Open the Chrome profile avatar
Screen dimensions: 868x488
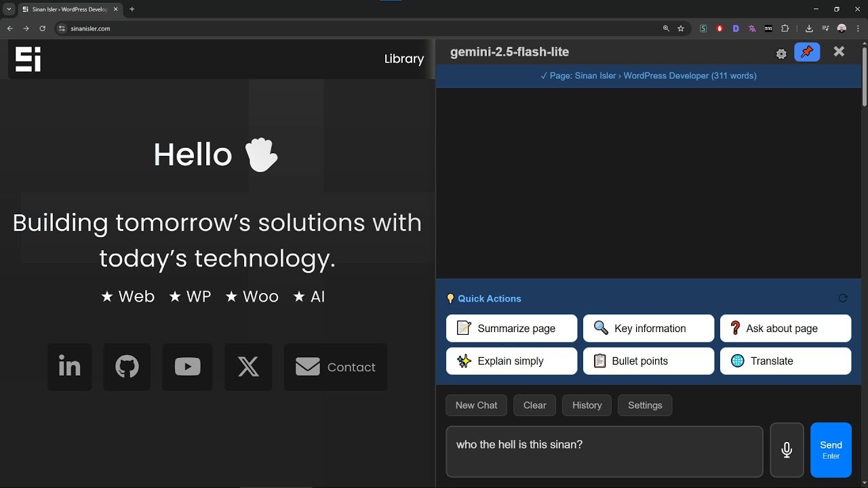pyautogui.click(x=842, y=28)
